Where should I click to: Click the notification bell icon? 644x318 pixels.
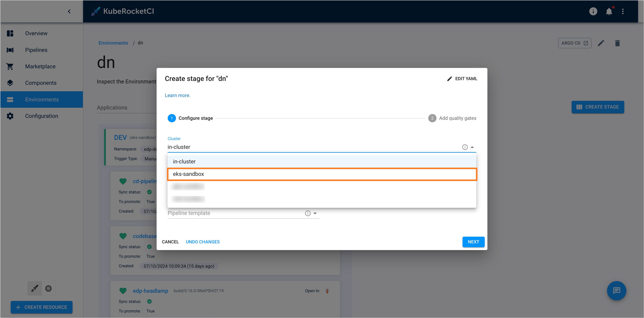609,11
